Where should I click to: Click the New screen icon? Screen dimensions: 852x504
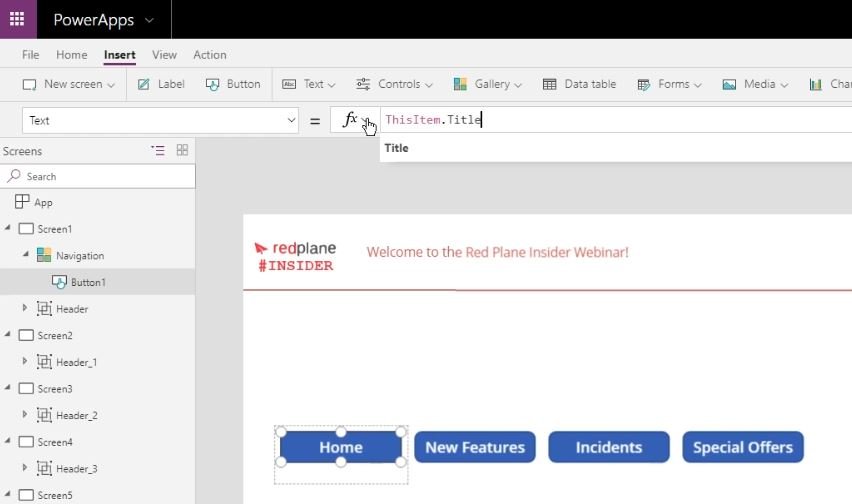tap(29, 85)
